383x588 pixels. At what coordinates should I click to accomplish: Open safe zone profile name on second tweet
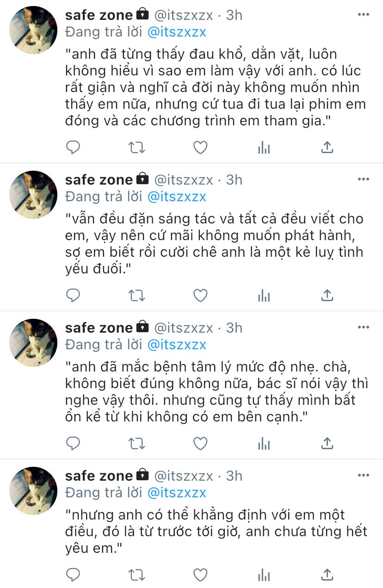click(99, 179)
